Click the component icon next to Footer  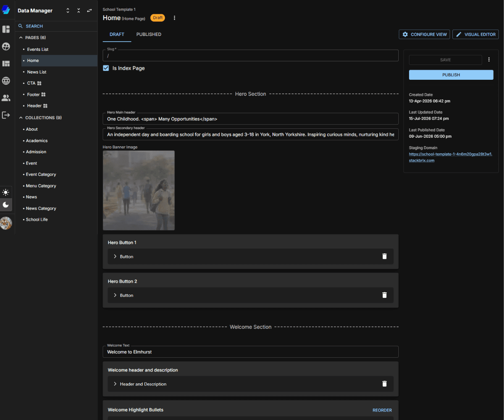pyautogui.click(x=43, y=94)
